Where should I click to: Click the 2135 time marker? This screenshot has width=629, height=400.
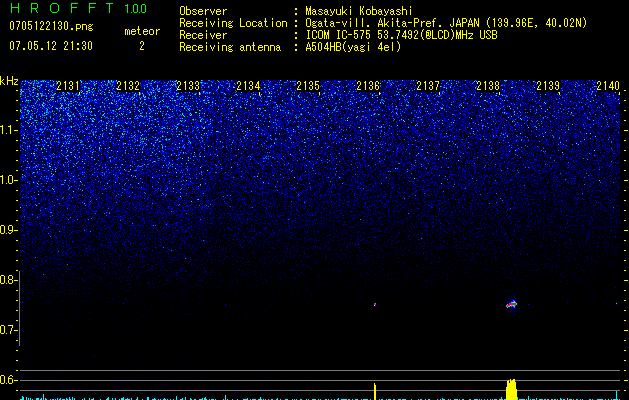tap(308, 86)
